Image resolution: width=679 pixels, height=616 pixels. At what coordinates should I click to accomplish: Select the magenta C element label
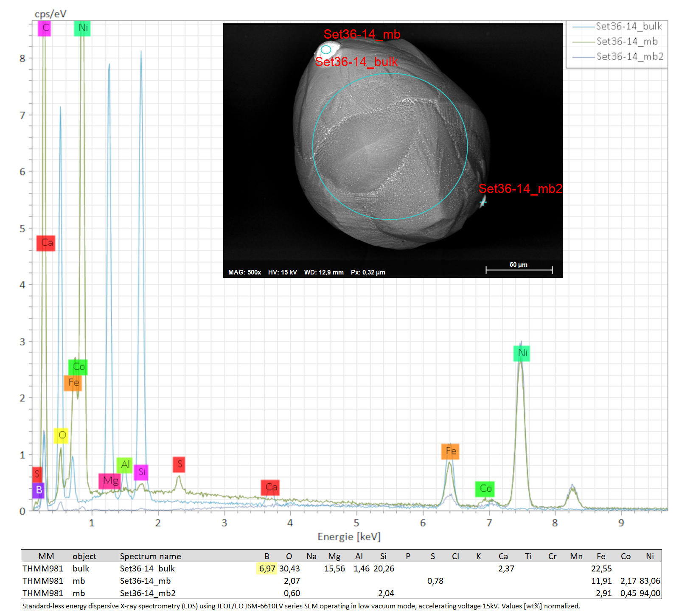pyautogui.click(x=45, y=28)
